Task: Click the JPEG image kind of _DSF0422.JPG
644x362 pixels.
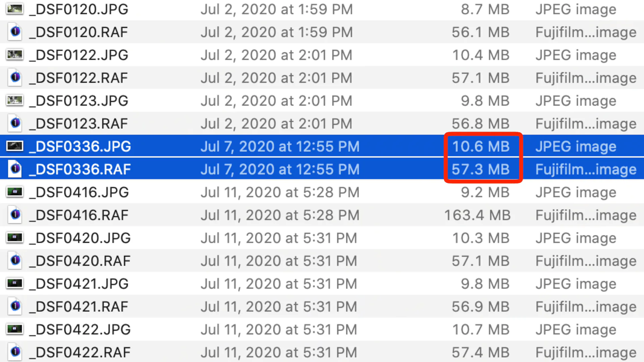Action: (576, 329)
